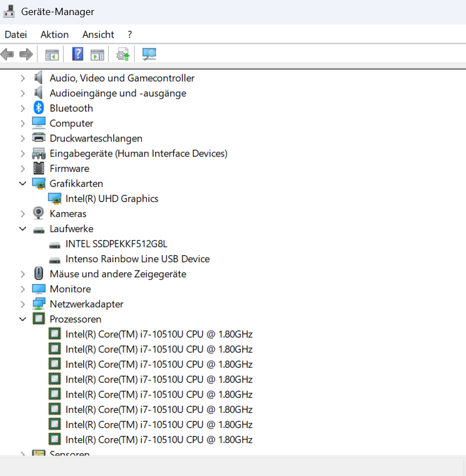Click the Kameras webcam icon

pyautogui.click(x=39, y=213)
